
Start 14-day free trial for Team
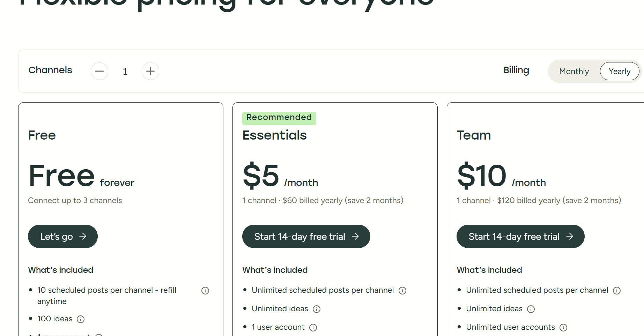[520, 236]
